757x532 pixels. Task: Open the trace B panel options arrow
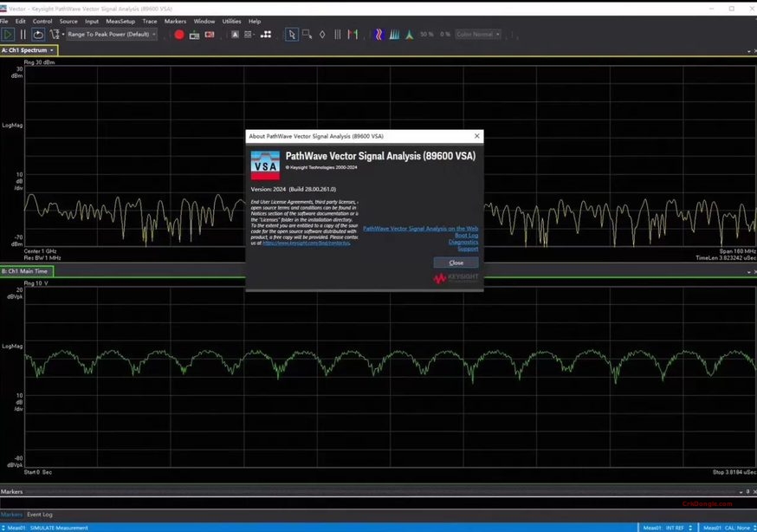749,272
